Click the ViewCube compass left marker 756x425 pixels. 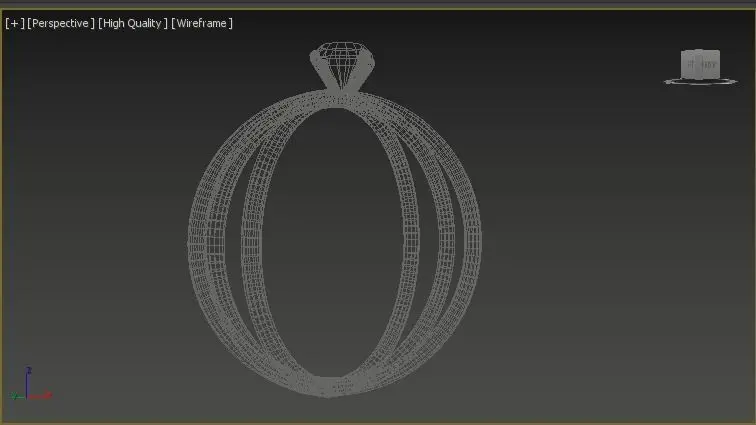[668, 82]
